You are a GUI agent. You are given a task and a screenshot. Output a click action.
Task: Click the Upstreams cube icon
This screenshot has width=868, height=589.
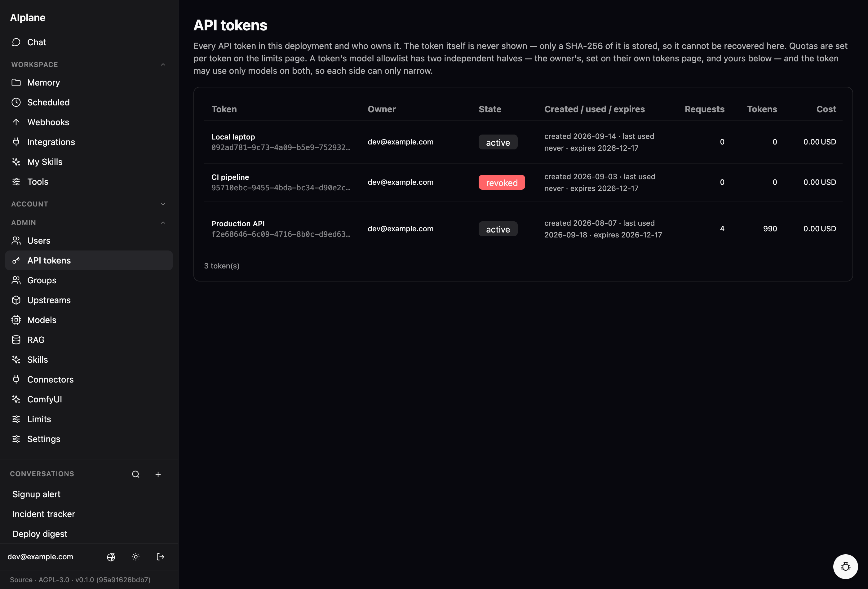pos(16,300)
